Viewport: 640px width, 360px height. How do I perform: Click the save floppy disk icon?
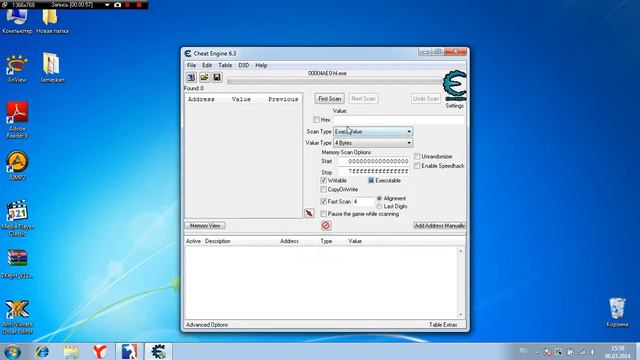pos(217,77)
